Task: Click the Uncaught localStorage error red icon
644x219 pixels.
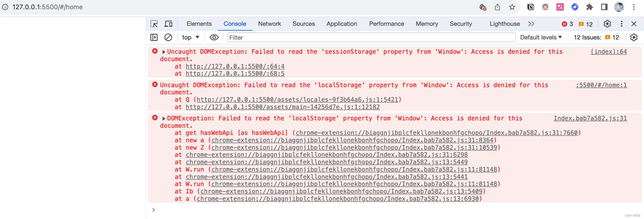Action: coord(155,85)
